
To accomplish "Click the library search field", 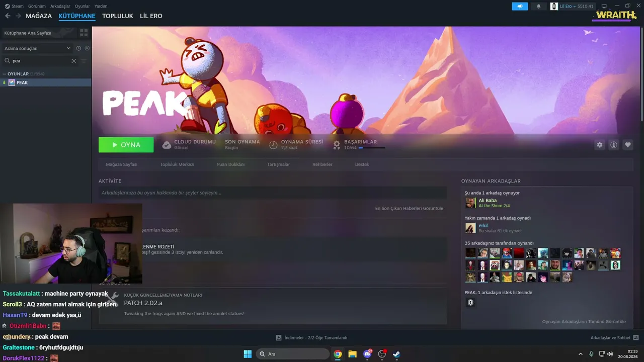I will (x=40, y=61).
